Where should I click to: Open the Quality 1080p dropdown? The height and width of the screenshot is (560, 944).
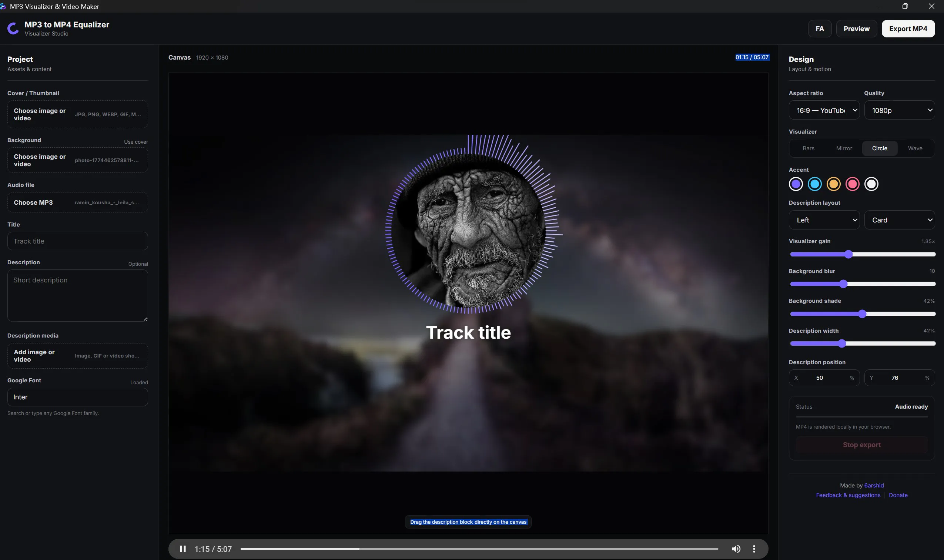click(x=899, y=110)
